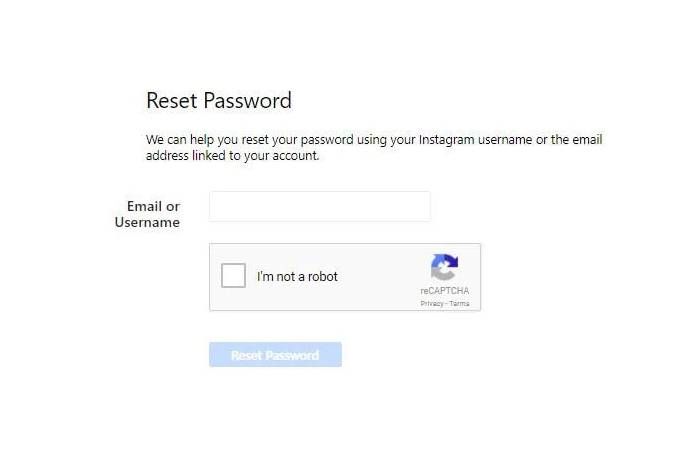Focus the Email or Username input field
Viewport: 700px width, 450px height.
pos(319,207)
